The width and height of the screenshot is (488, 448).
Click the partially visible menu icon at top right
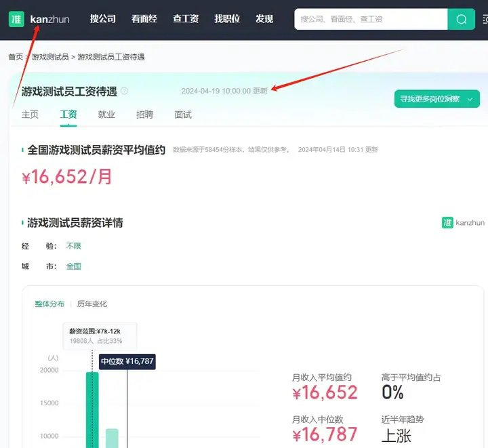(x=485, y=19)
